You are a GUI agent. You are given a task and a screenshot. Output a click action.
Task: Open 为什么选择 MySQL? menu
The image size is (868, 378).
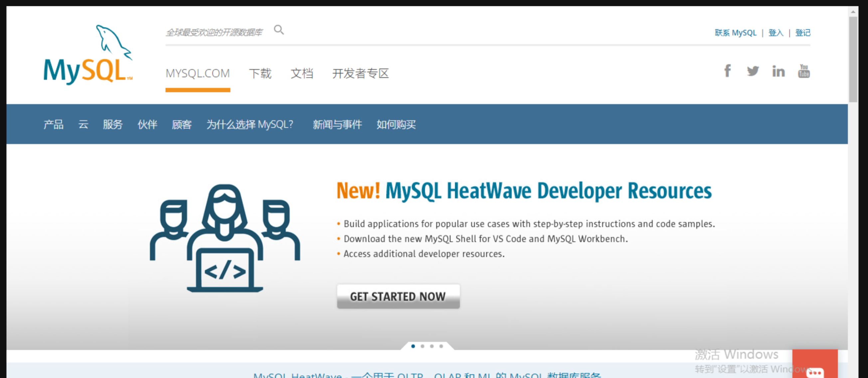250,125
